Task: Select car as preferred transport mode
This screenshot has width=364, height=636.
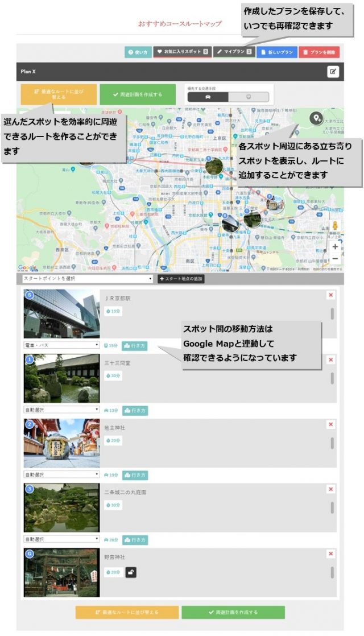Action: (x=208, y=97)
